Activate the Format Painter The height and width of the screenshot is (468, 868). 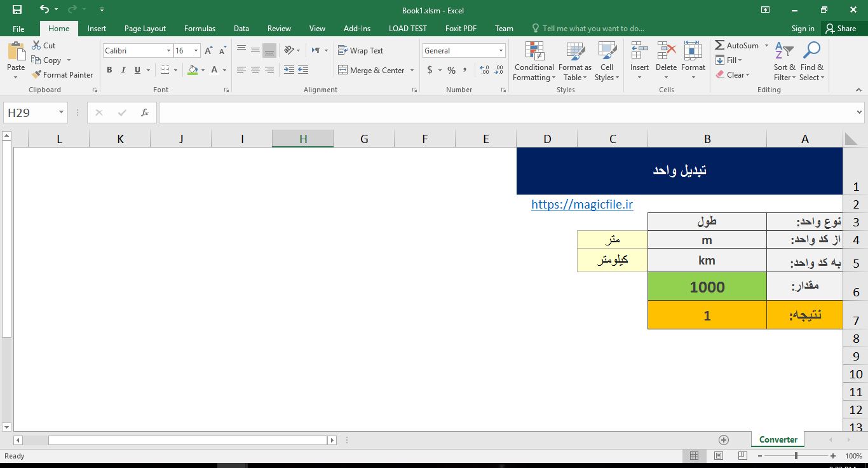(62, 75)
